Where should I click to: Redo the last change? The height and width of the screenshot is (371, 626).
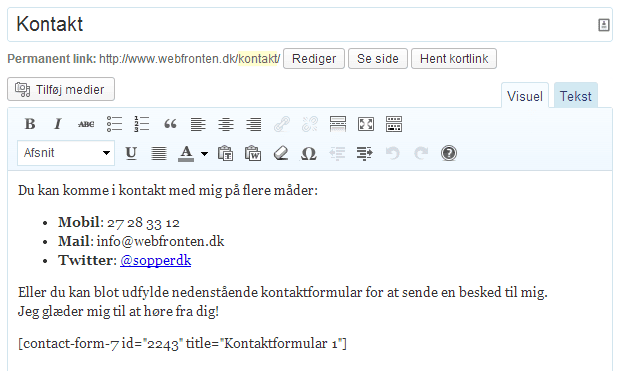421,153
